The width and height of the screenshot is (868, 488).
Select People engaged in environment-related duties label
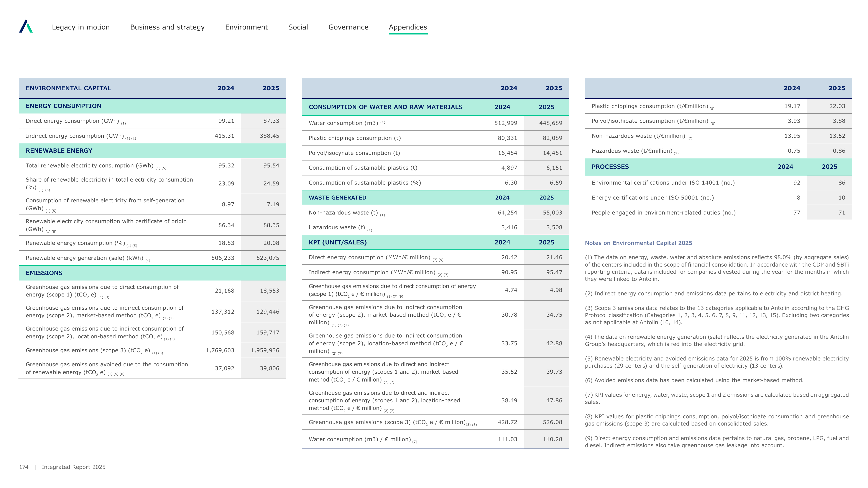[663, 213]
